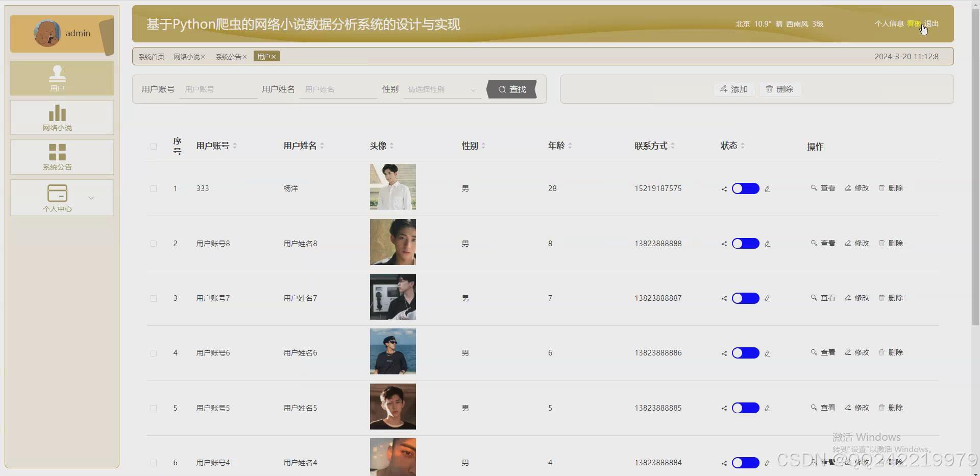Click 查看 for user 333
Screen dimensions: 980x476
[x=823, y=188]
